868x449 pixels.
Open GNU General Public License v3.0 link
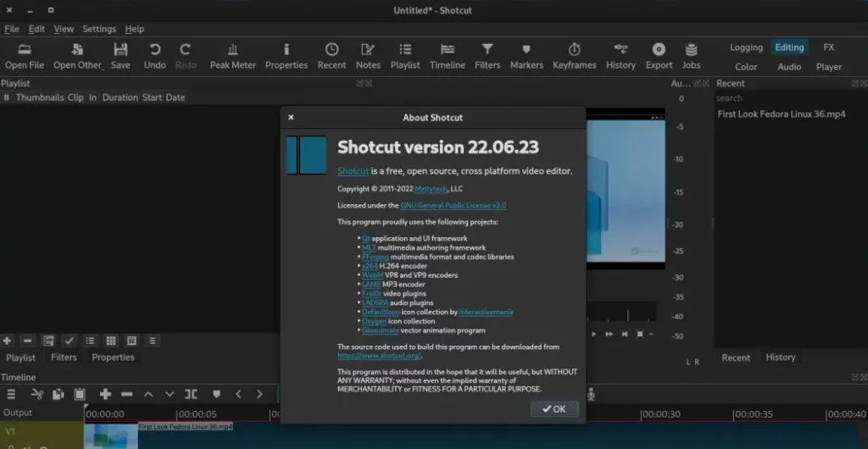(453, 206)
